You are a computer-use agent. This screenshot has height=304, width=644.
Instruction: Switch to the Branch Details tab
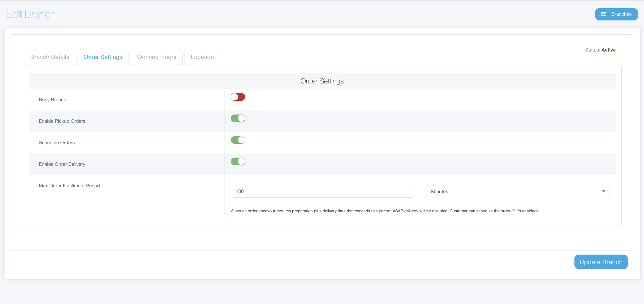50,57
